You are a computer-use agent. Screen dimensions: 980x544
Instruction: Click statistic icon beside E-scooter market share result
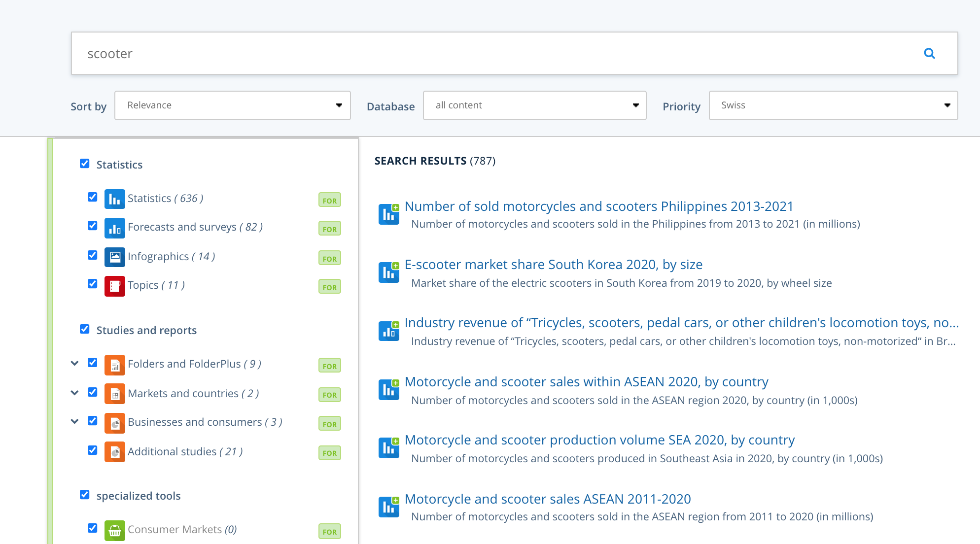coord(388,272)
